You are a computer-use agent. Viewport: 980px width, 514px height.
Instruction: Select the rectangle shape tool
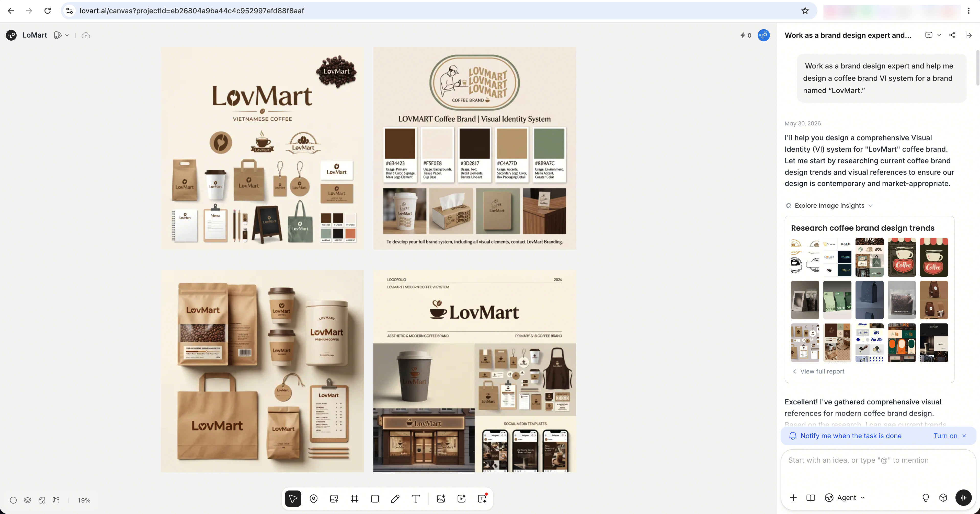(375, 498)
